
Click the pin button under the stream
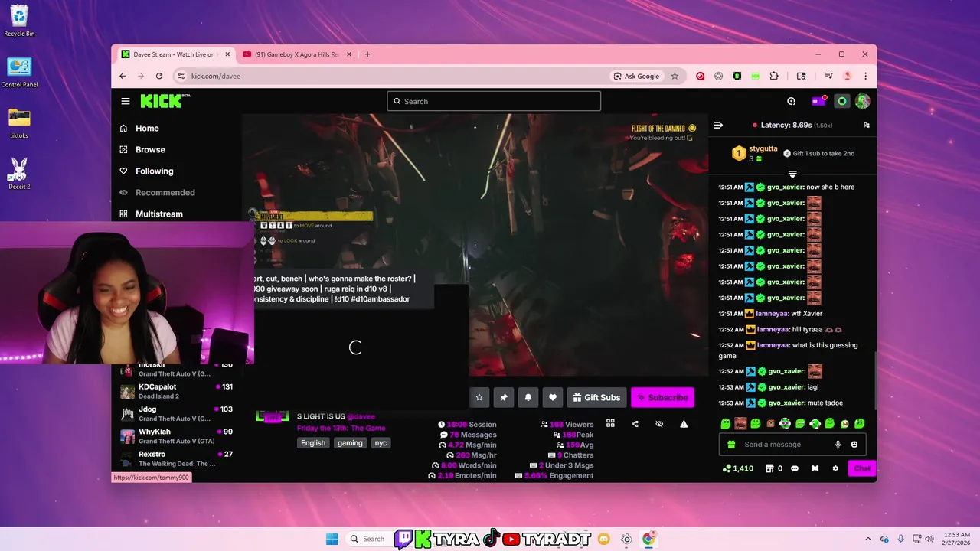(504, 397)
